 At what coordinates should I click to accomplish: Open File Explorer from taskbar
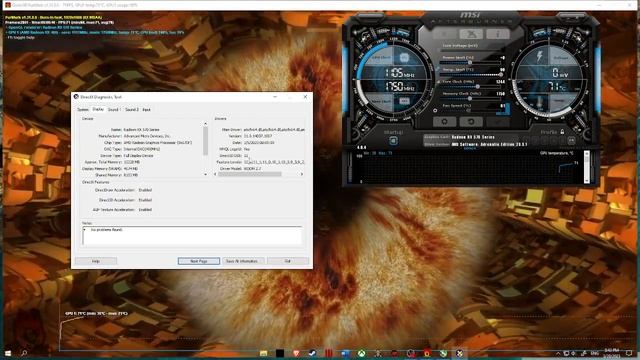tap(264, 353)
